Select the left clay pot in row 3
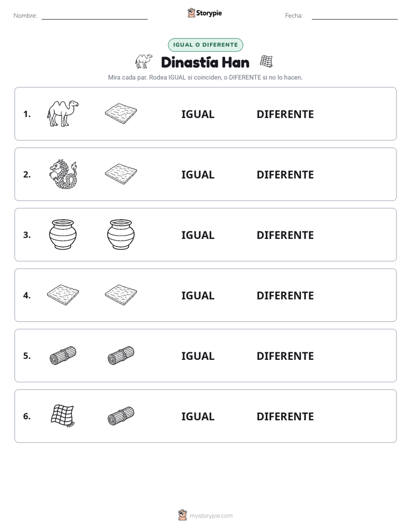 coord(63,234)
